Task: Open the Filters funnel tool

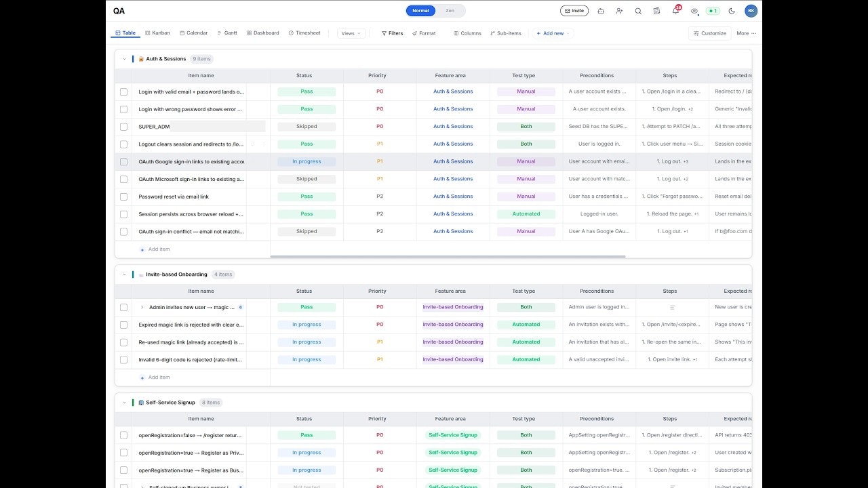Action: [x=392, y=33]
